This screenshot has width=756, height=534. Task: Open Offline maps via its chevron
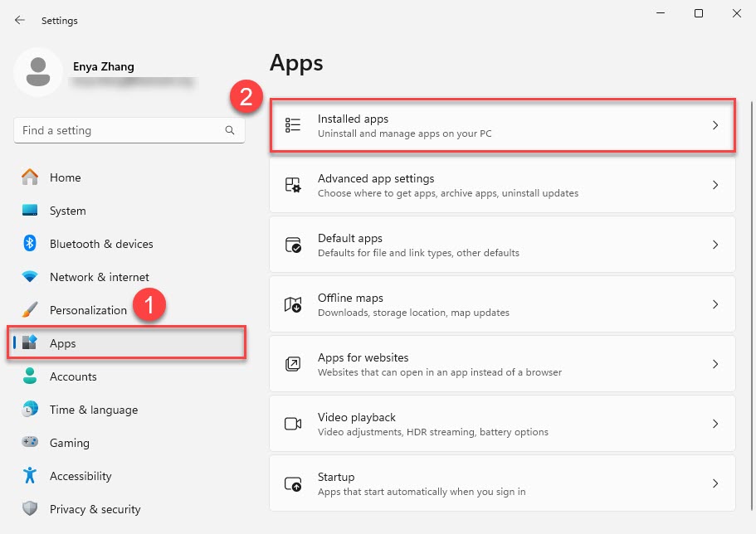coord(715,304)
